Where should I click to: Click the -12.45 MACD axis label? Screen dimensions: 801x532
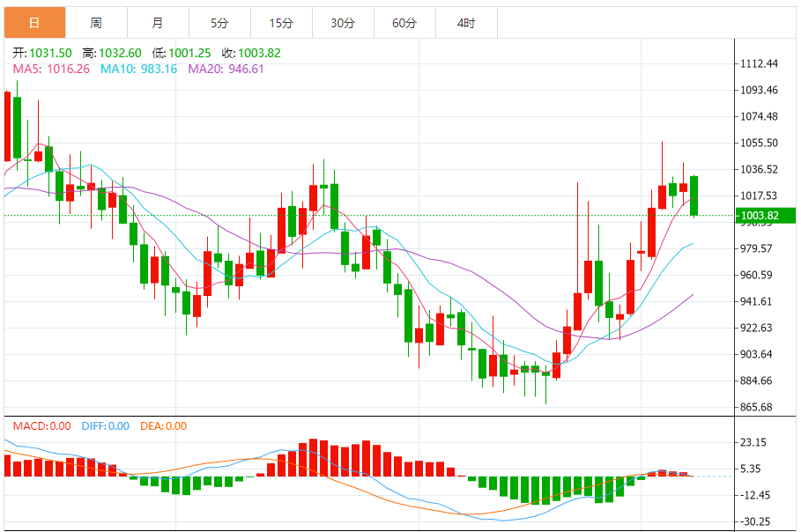click(755, 495)
